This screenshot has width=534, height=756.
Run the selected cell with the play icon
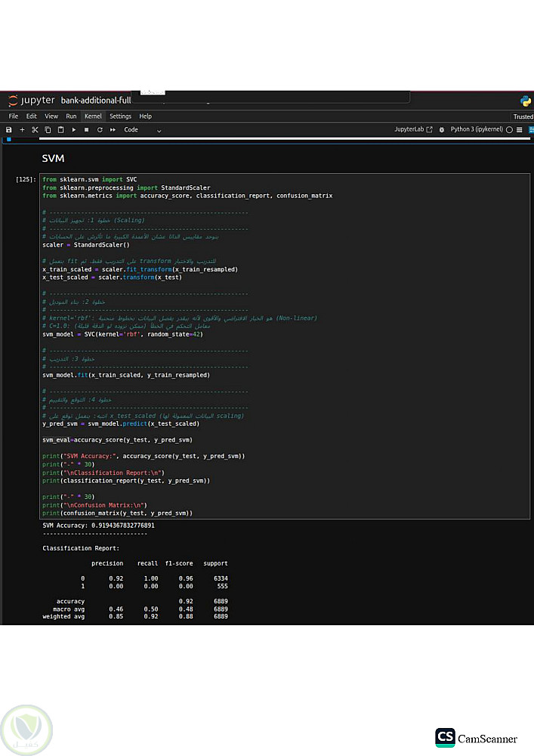(74, 130)
